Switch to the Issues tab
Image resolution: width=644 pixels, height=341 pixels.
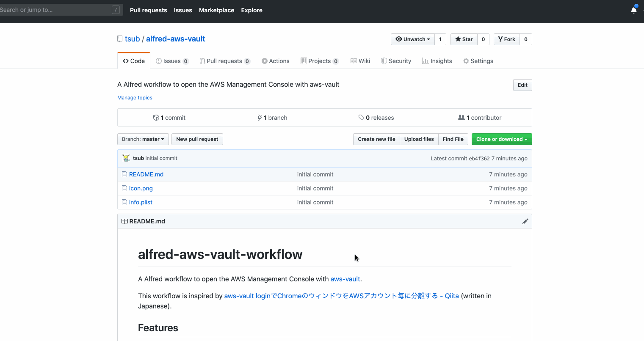coord(172,61)
